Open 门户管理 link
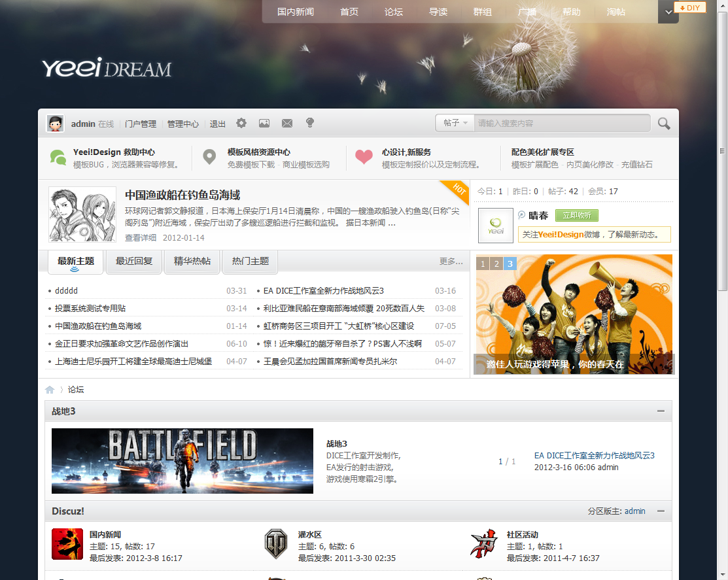This screenshot has width=728, height=580. point(140,124)
